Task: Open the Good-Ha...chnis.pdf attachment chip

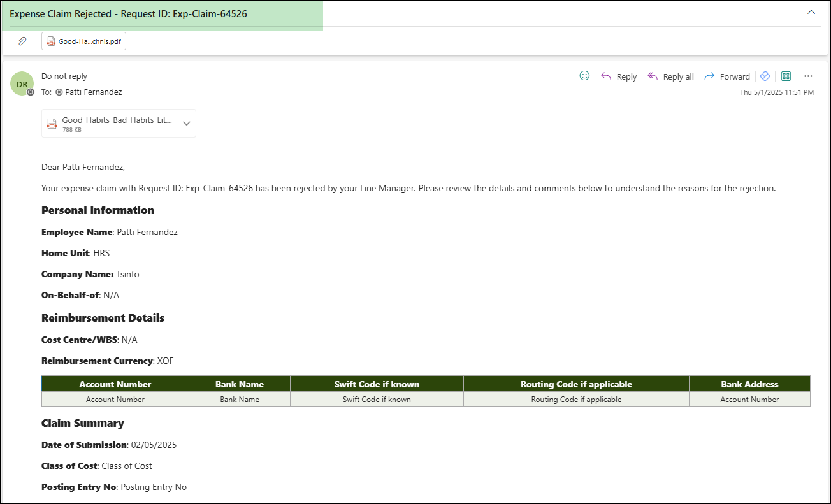Action: coord(83,40)
